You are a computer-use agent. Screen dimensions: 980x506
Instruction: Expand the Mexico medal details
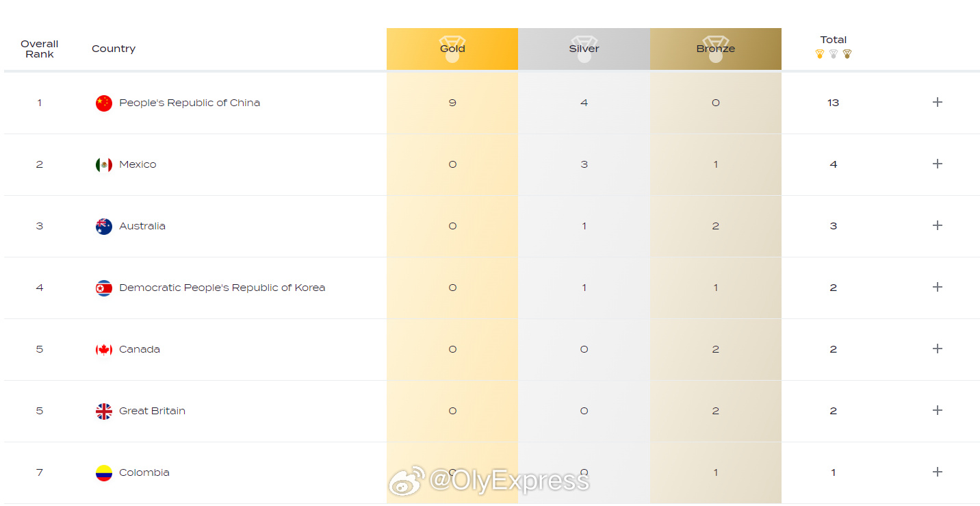[938, 164]
